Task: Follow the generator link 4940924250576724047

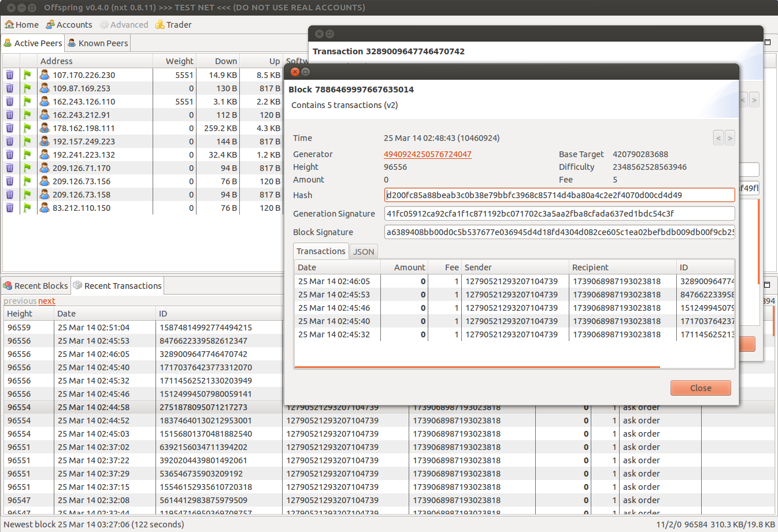Action: (428, 154)
